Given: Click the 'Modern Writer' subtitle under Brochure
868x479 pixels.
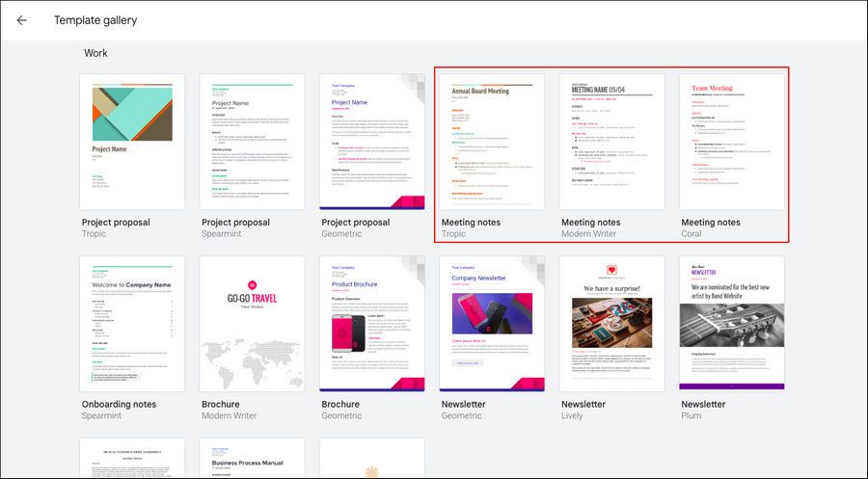Looking at the screenshot, I should (x=230, y=416).
